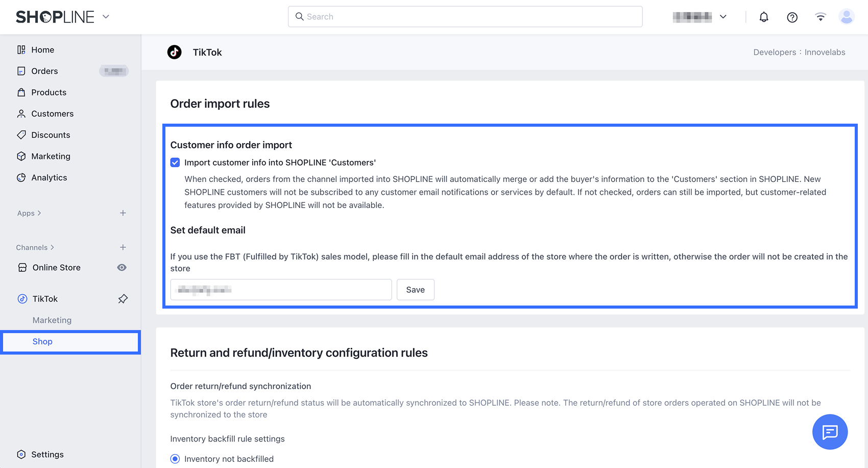Expand the Channels section
This screenshot has height=468, width=868.
35,247
